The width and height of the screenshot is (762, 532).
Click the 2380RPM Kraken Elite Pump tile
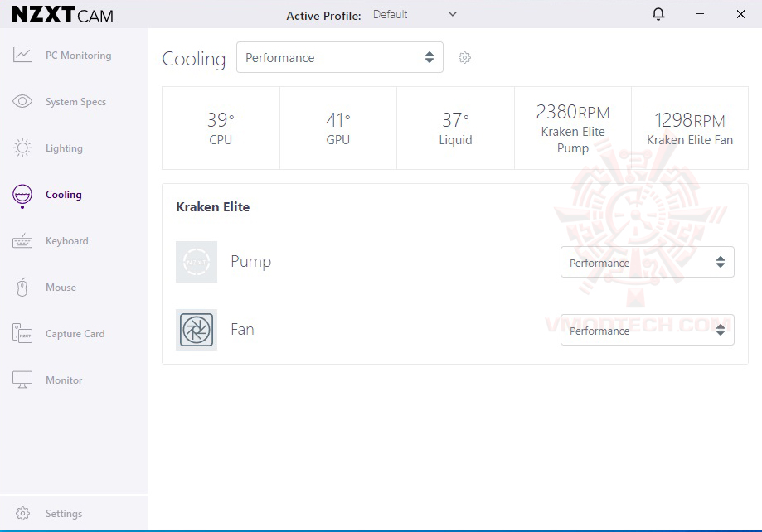[573, 128]
